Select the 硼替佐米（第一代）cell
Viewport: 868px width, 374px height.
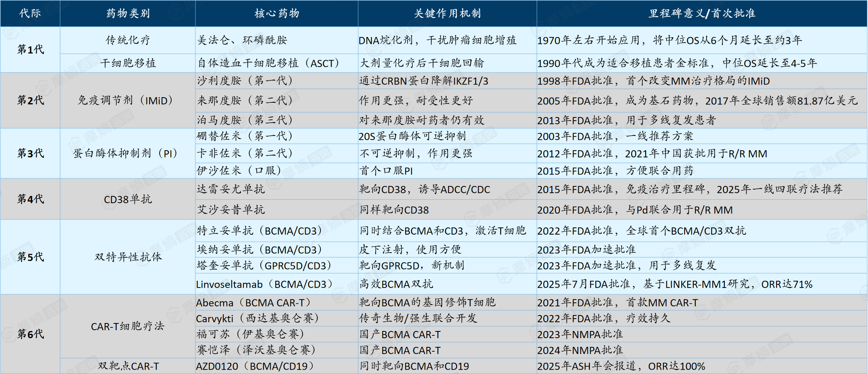click(277, 136)
